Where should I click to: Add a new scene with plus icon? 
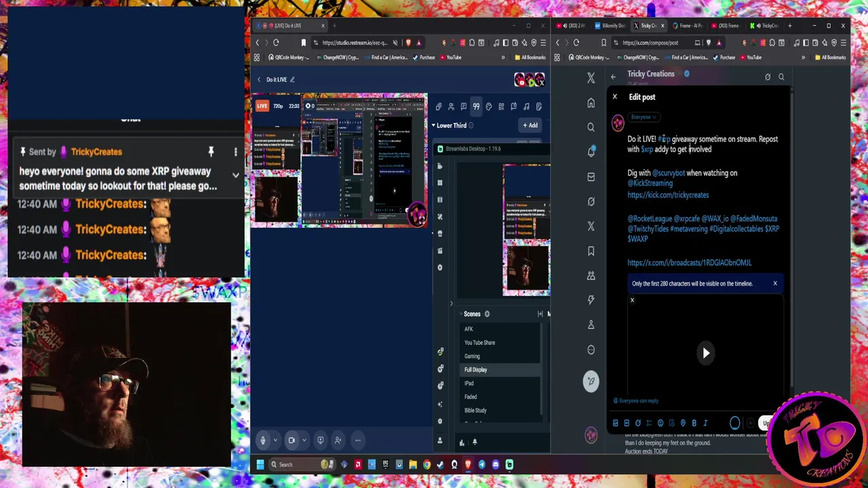pyautogui.click(x=487, y=314)
